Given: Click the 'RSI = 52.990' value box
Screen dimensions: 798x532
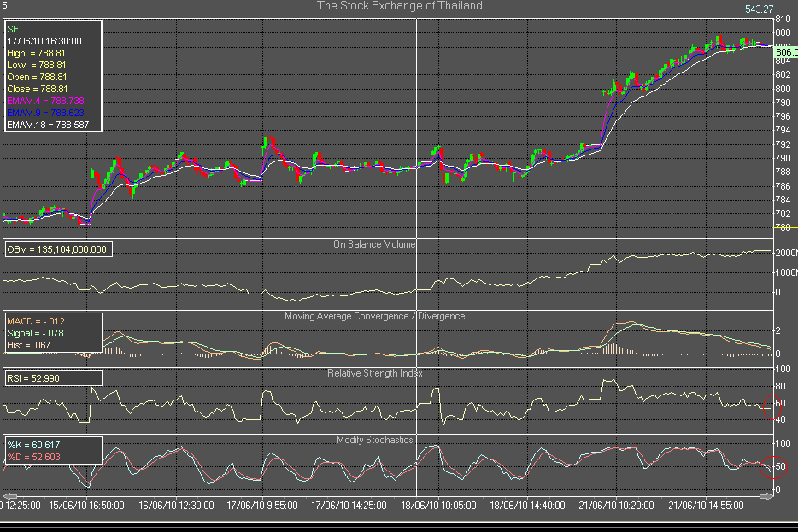Looking at the screenshot, I should [x=53, y=378].
